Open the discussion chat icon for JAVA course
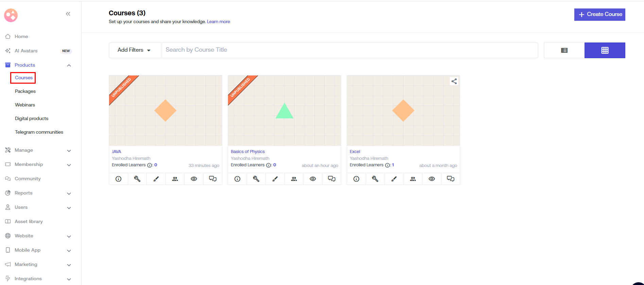644x285 pixels. [x=213, y=179]
